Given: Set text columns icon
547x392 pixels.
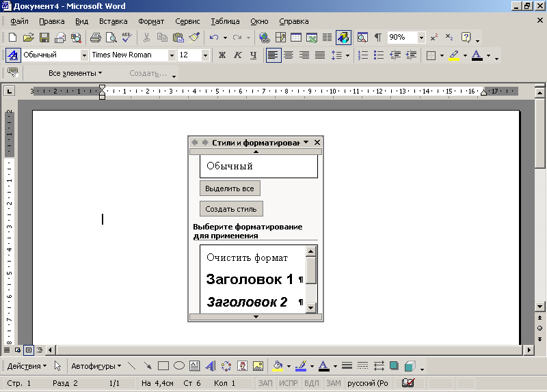Looking at the screenshot, I should pos(328,38).
